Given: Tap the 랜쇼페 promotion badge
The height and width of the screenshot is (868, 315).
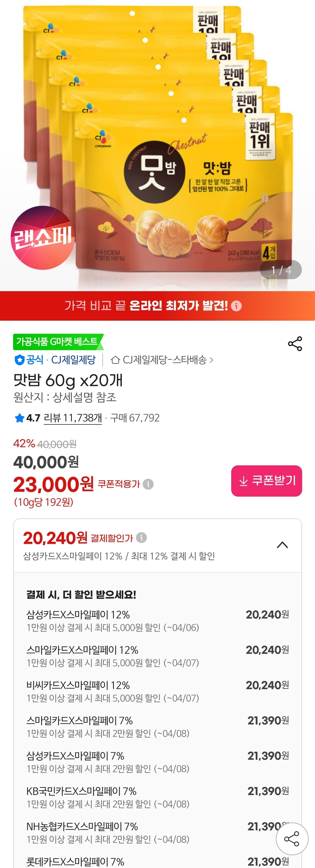Looking at the screenshot, I should point(42,237).
